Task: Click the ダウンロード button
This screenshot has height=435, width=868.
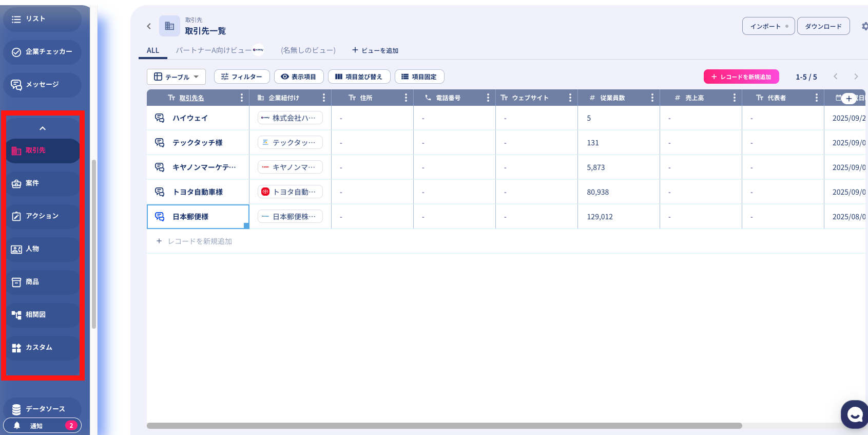Action: (823, 26)
